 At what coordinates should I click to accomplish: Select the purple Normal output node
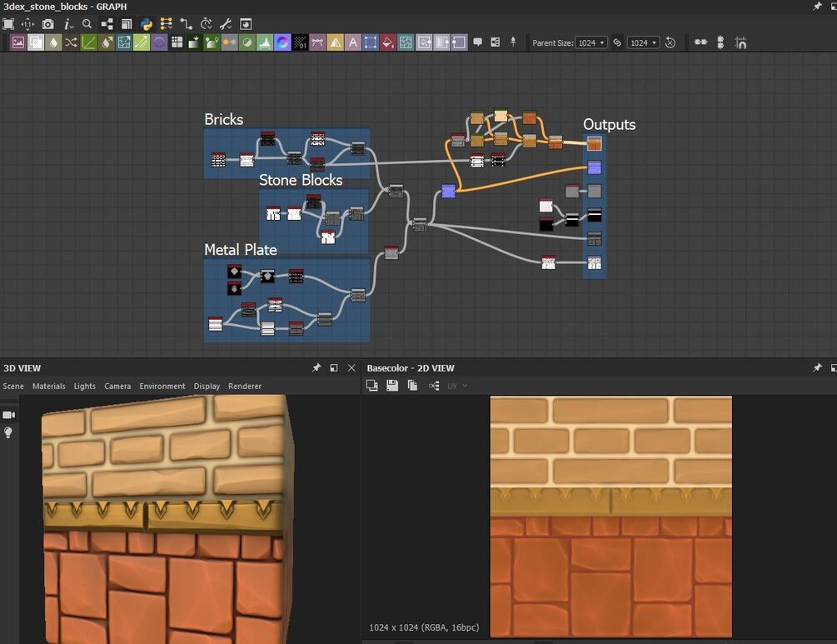pos(594,167)
